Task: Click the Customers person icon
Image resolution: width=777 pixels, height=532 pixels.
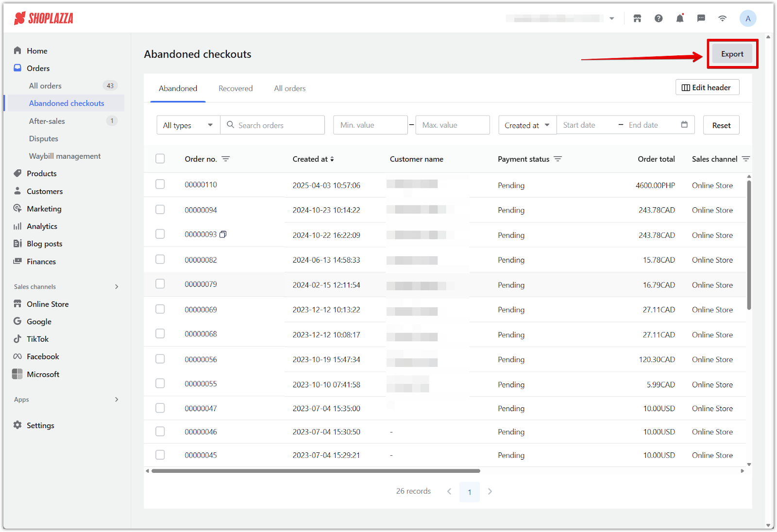Action: coord(17,191)
